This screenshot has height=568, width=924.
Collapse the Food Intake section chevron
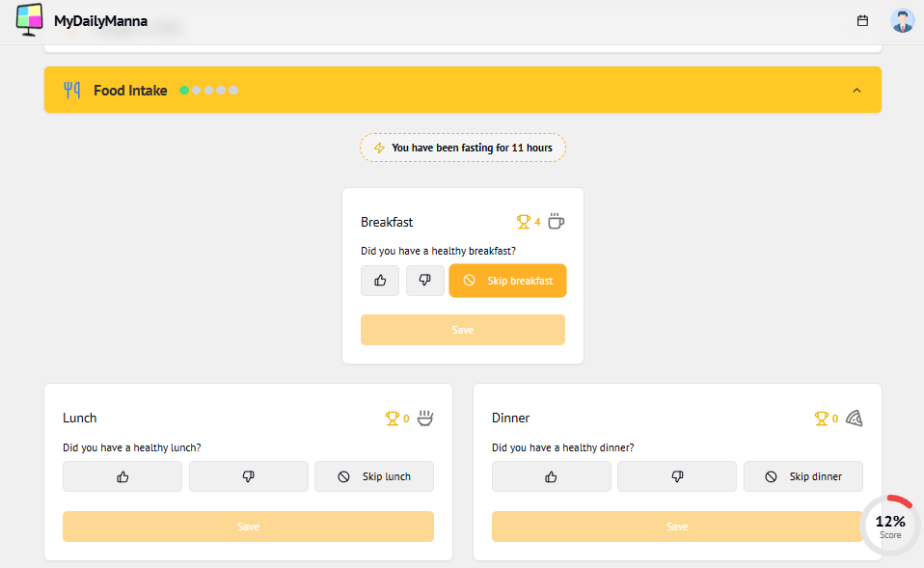856,91
